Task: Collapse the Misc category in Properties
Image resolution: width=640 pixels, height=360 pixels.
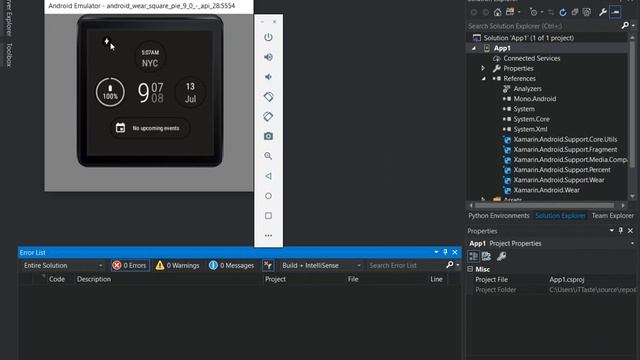Action: pos(470,269)
